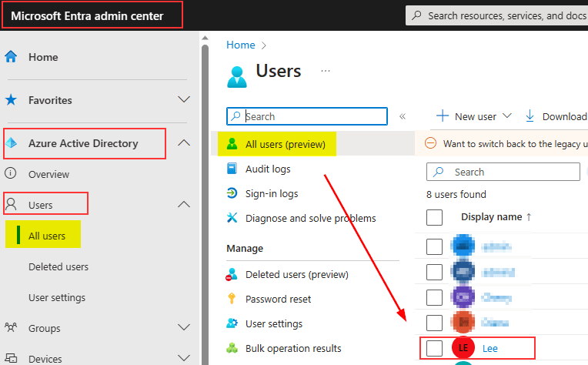Click the Home breadcrumb link

[x=240, y=45]
